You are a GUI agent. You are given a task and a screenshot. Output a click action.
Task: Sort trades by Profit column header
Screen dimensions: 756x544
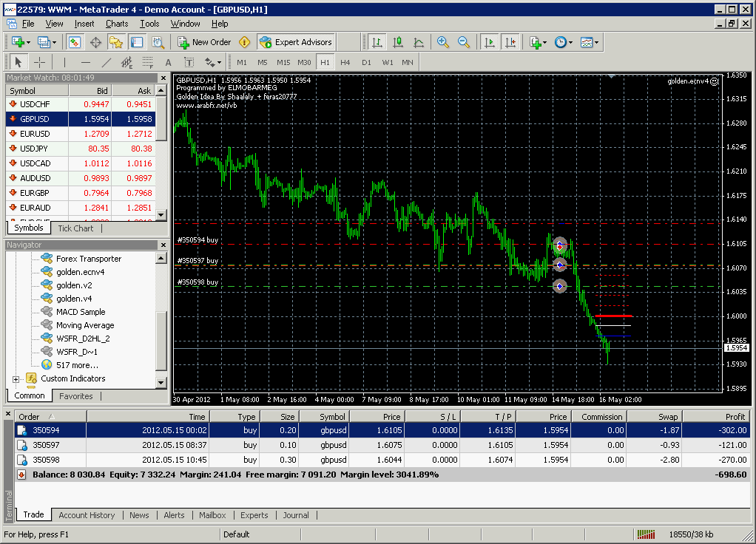(x=716, y=417)
